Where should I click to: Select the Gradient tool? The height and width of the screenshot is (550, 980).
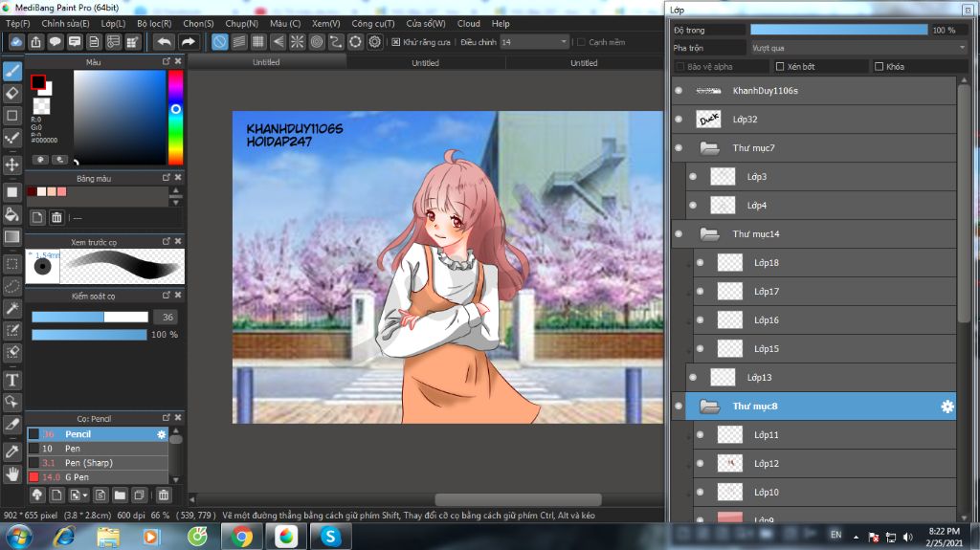(x=11, y=237)
